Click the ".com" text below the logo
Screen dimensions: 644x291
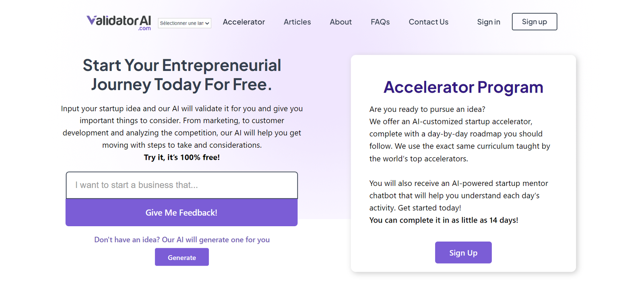(x=144, y=29)
